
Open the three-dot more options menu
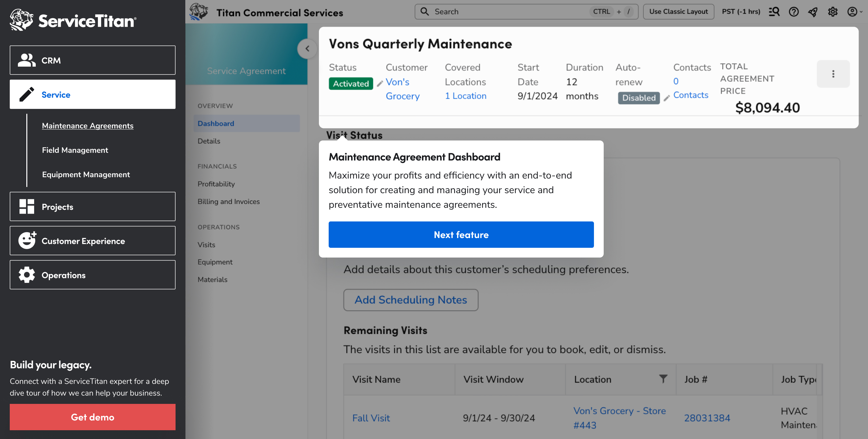coord(833,74)
